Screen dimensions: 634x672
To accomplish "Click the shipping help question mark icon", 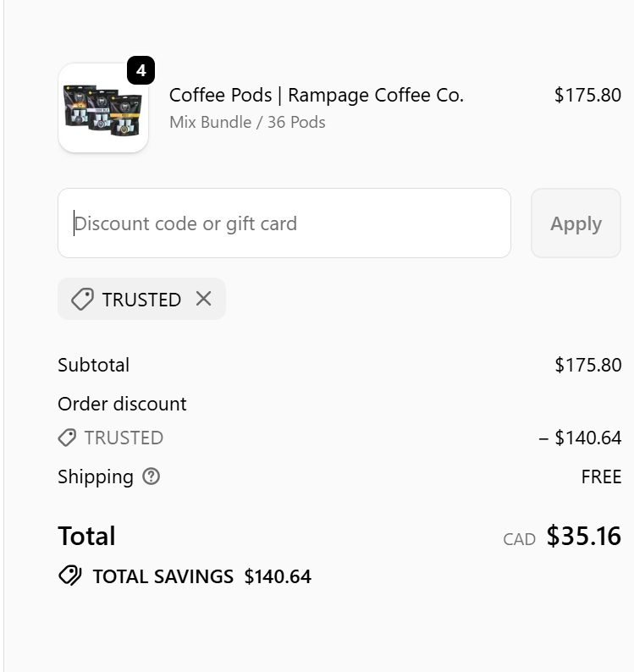I will 151,476.
